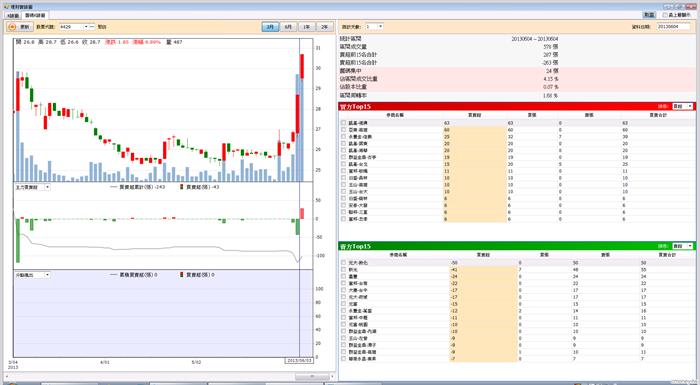The height and width of the screenshot is (385, 700).
Task: Check the 買方Top15 broker row with net 63
Action: 343,123
